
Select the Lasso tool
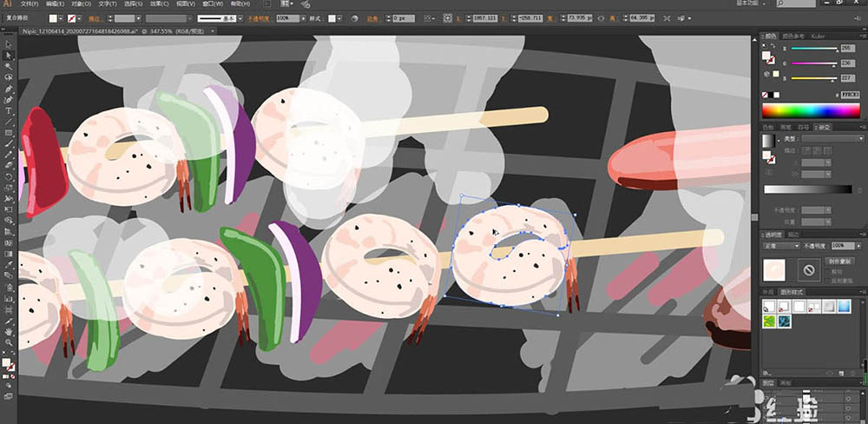(9, 77)
